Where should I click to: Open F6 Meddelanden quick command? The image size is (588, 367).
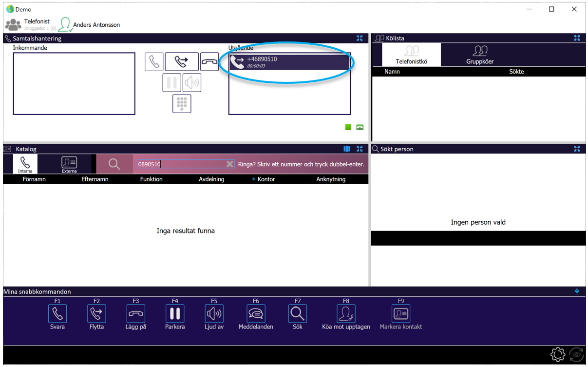(256, 314)
